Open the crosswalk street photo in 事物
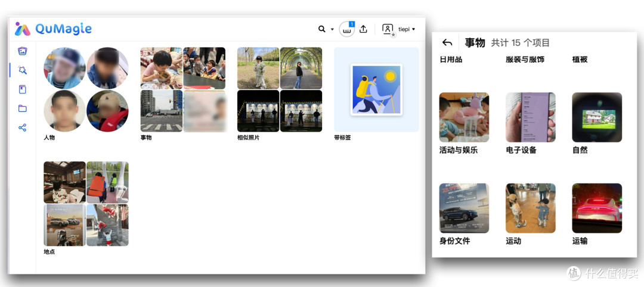Screen dimensions: 644x287 pyautogui.click(x=162, y=111)
